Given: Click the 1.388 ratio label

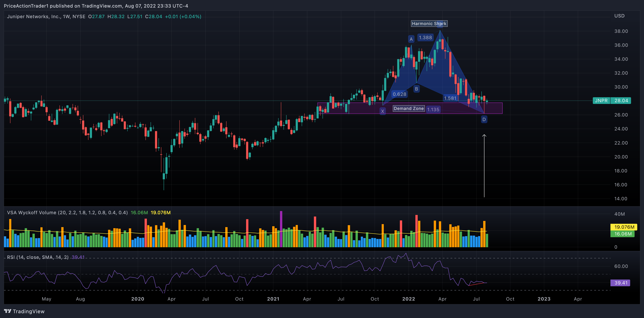Looking at the screenshot, I should tap(425, 37).
